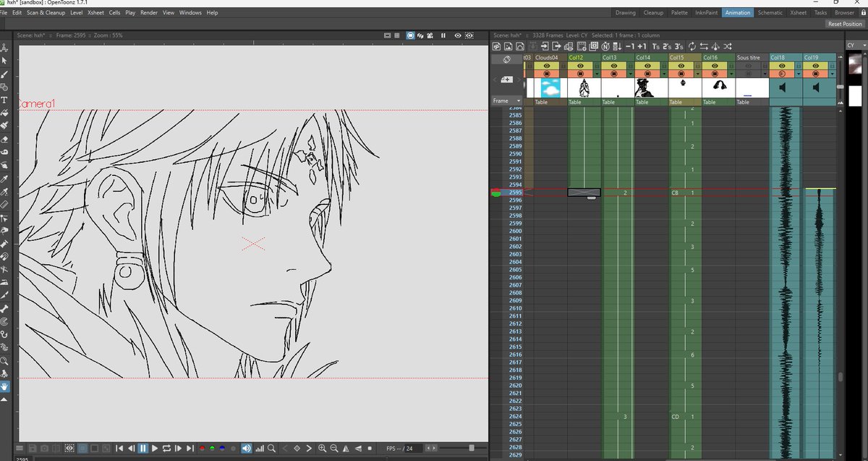Select the Style Picker eyedropper tool
Image resolution: width=868 pixels, height=461 pixels.
click(x=4, y=179)
